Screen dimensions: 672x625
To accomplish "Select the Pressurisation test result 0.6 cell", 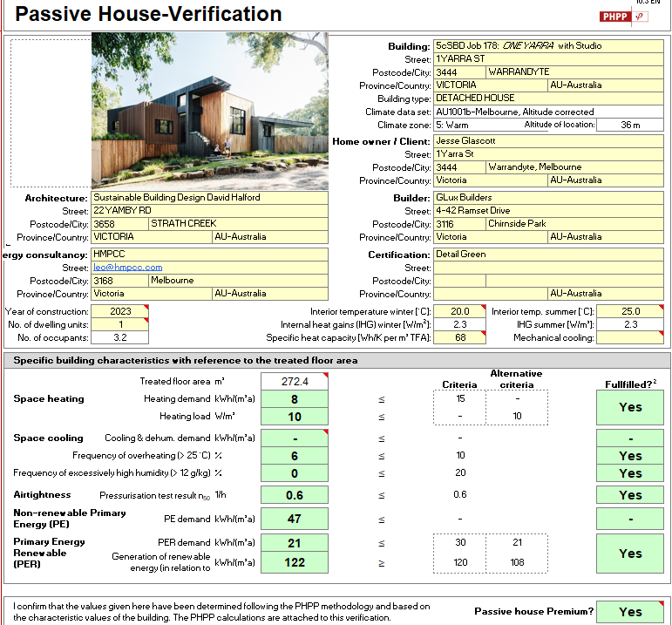I will (x=295, y=495).
